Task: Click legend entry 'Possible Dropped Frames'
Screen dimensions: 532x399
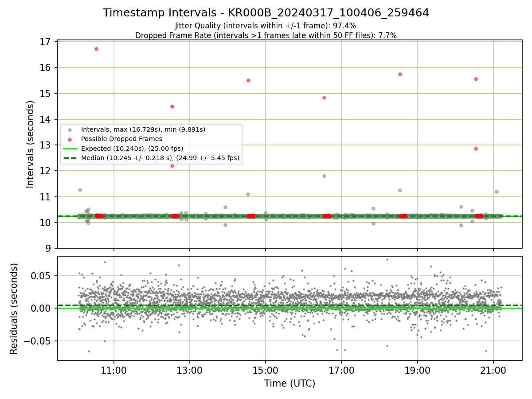Action: pyautogui.click(x=121, y=139)
